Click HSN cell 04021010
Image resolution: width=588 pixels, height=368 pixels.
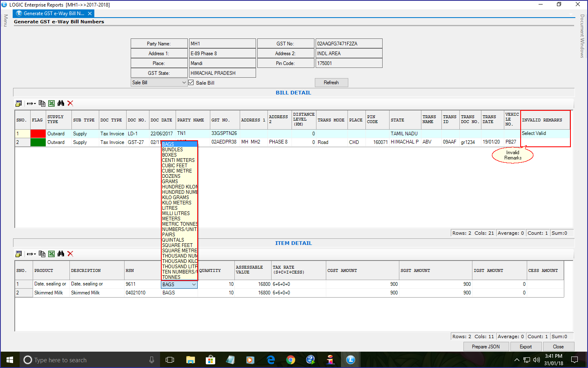click(x=143, y=293)
